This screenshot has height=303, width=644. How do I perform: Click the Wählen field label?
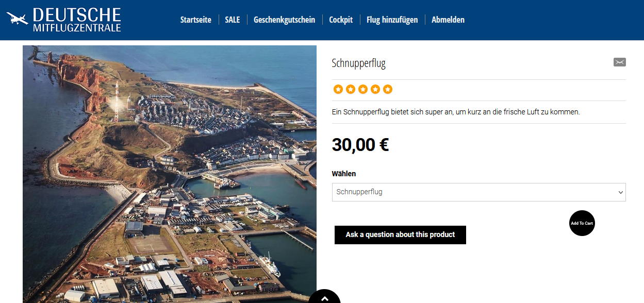point(343,174)
